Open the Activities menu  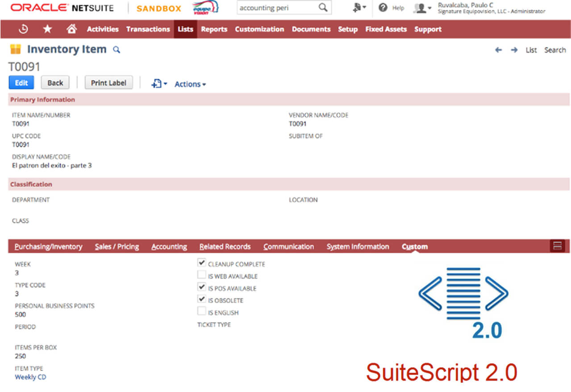103,29
